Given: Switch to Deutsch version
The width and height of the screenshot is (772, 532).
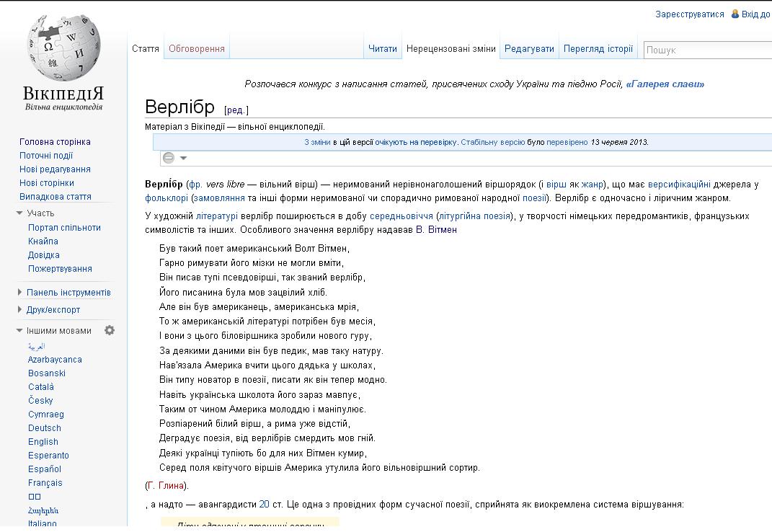Looking at the screenshot, I should click(x=44, y=428).
